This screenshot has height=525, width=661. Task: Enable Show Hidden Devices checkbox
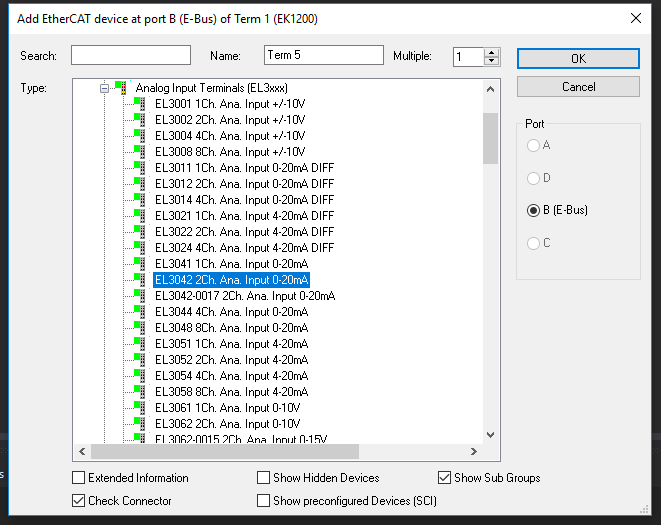pos(263,478)
